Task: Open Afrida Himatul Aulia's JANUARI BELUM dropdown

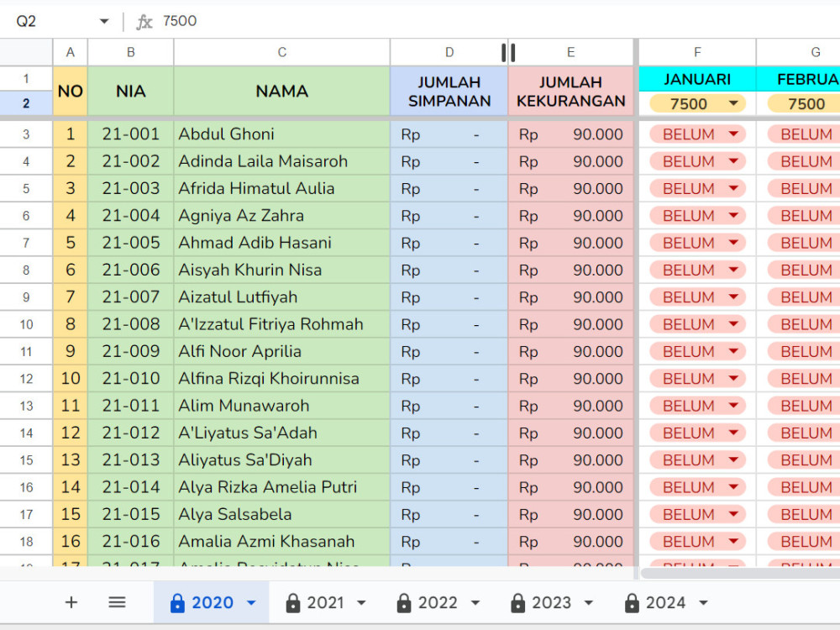Action: (697, 188)
